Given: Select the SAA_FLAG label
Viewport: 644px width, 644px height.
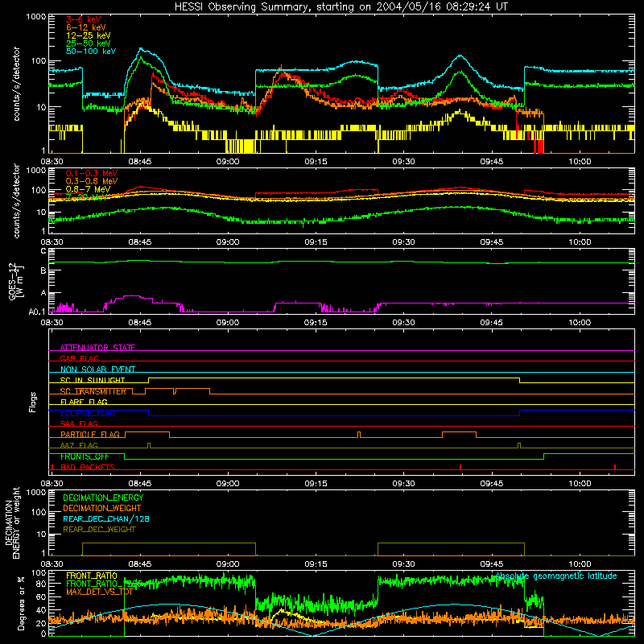Looking at the screenshot, I should tap(79, 424).
